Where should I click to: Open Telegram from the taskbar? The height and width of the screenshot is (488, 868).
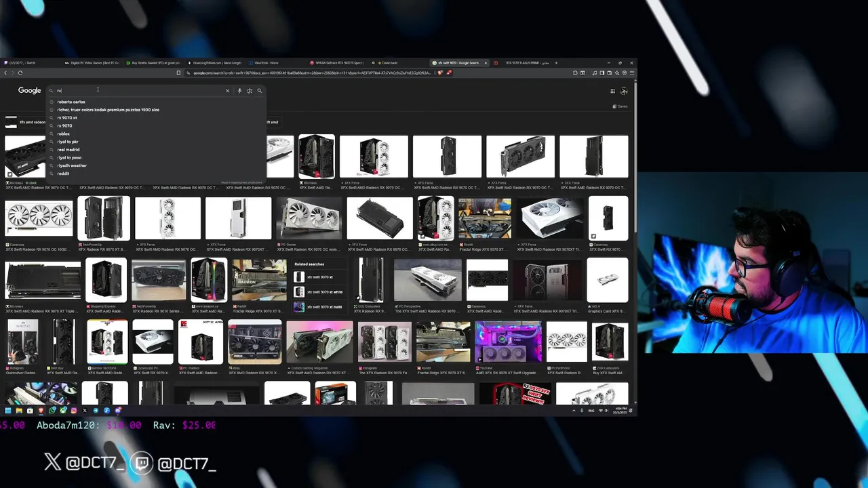(96, 410)
